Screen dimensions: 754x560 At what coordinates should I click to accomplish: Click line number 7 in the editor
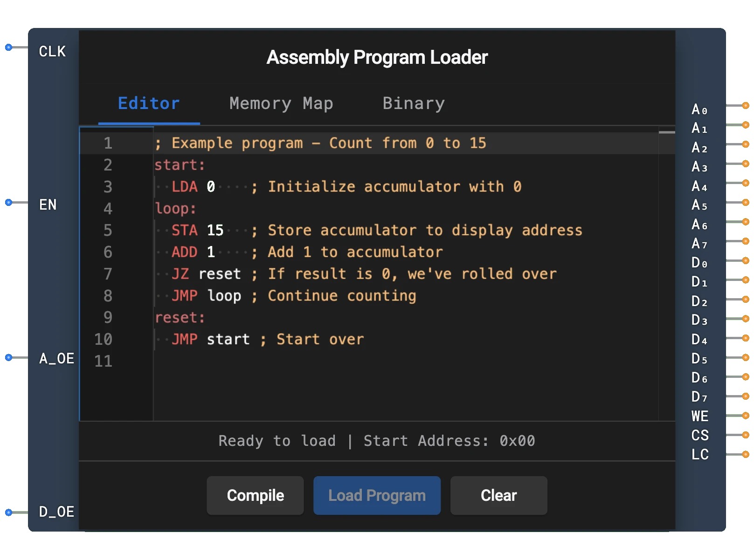(108, 274)
